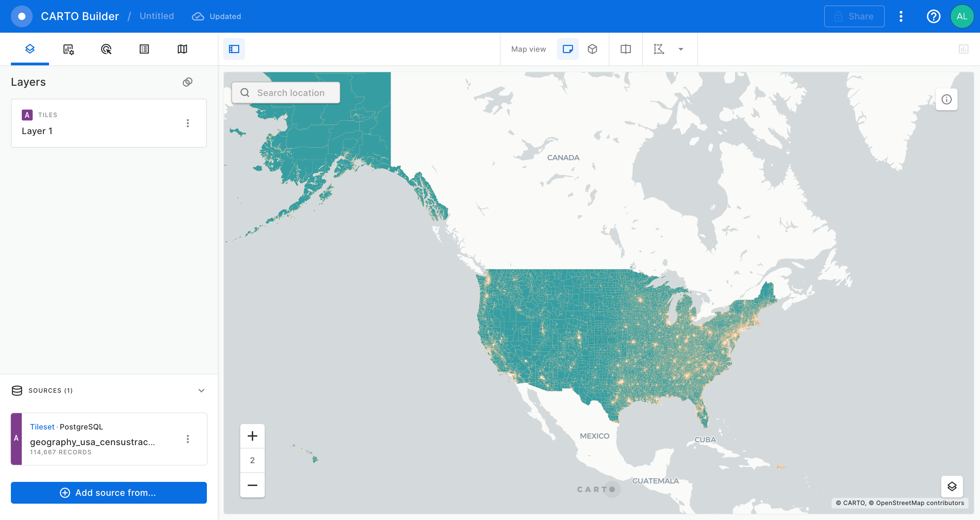Collapse the Sources section chevron
Image resolution: width=980 pixels, height=520 pixels.
[x=201, y=391]
